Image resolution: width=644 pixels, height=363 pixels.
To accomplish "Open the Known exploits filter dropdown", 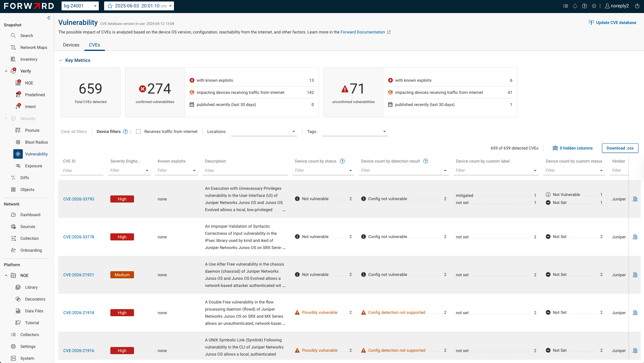I will point(177,170).
